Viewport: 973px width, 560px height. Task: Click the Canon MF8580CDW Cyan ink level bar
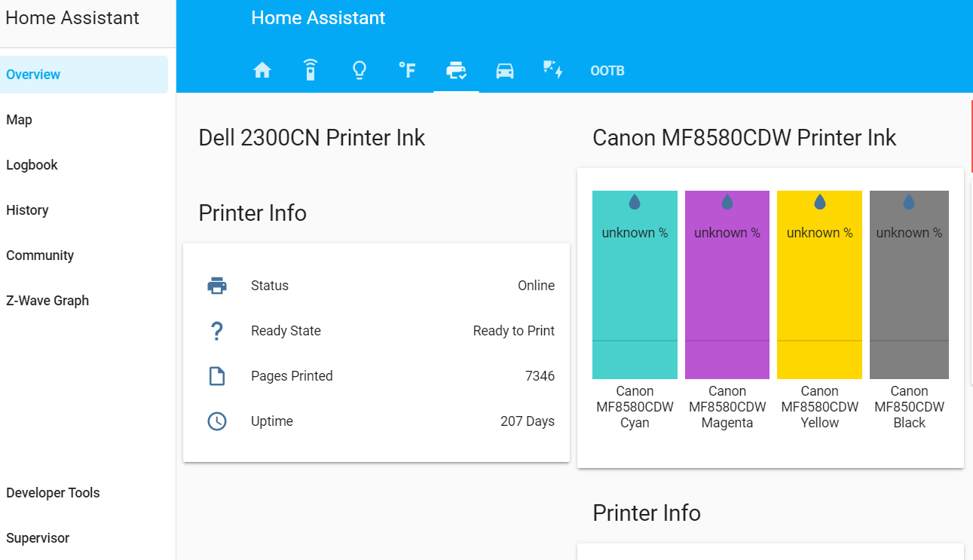(635, 284)
